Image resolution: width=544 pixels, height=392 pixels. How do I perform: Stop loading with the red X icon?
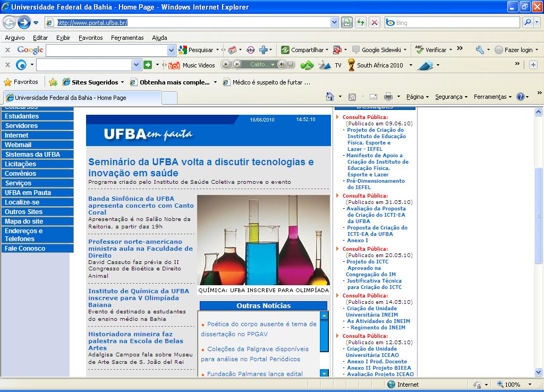pyautogui.click(x=375, y=23)
